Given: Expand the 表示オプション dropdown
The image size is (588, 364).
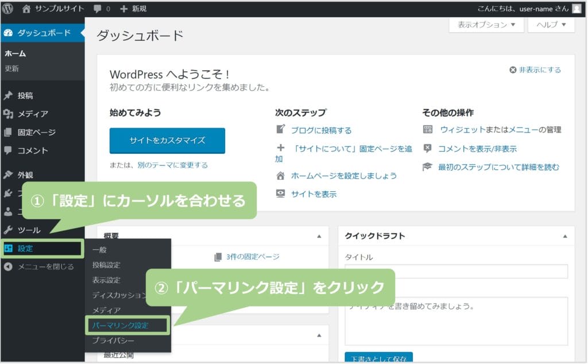Looking at the screenshot, I should click(486, 25).
